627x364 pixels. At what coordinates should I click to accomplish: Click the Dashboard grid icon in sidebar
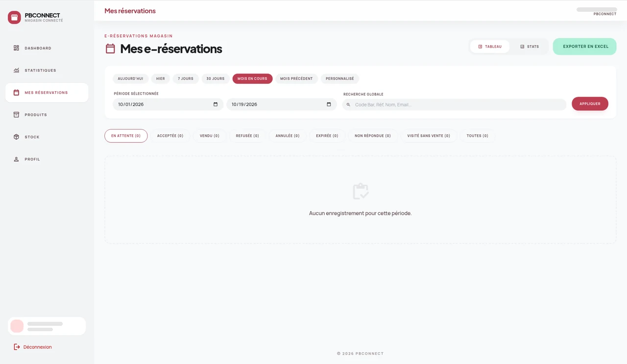(x=16, y=48)
